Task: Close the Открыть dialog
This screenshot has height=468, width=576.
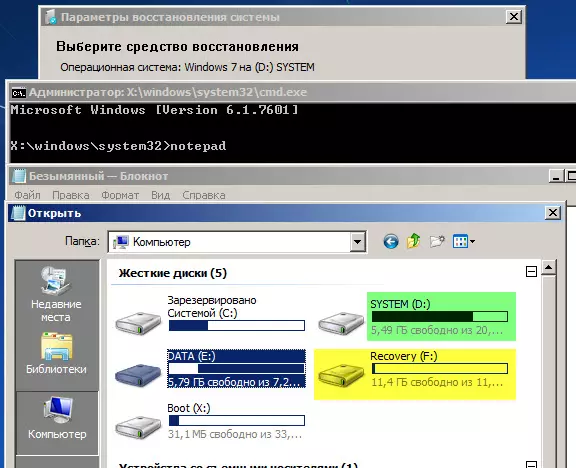Action: click(553, 213)
